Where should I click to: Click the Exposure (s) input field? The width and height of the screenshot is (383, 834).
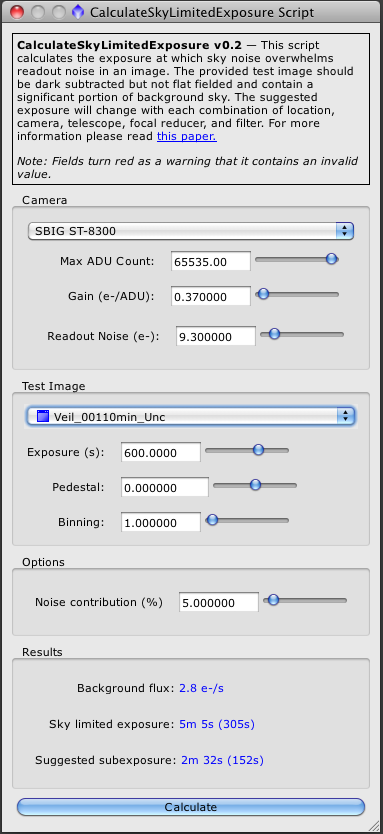(161, 453)
